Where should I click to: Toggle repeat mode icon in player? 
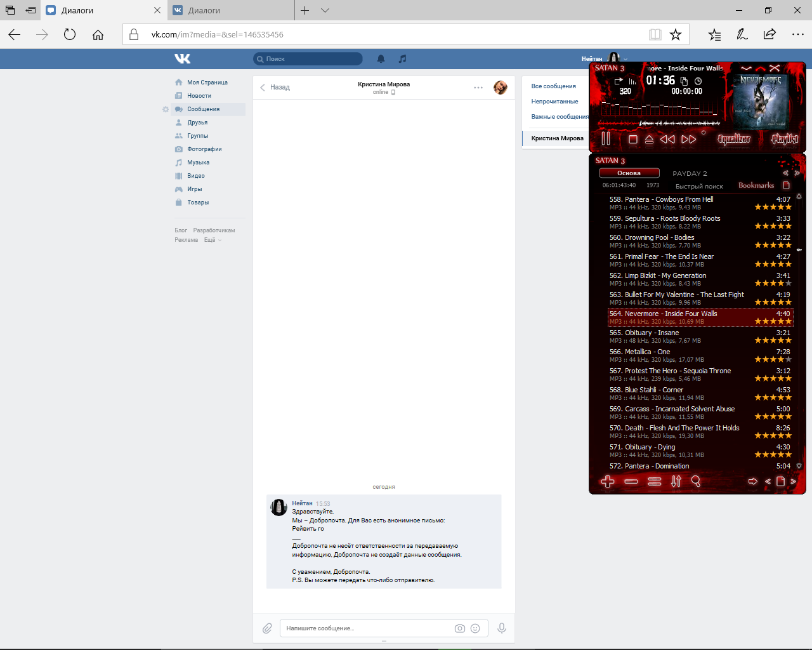[x=619, y=81]
